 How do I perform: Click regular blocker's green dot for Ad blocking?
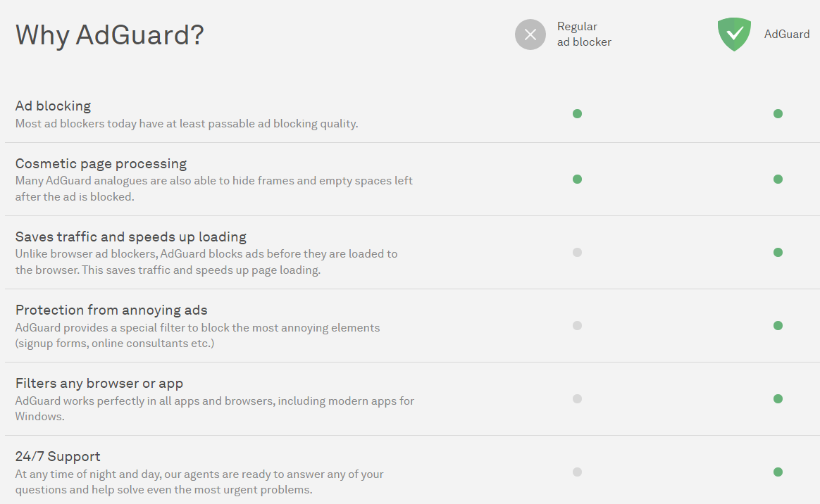(578, 114)
